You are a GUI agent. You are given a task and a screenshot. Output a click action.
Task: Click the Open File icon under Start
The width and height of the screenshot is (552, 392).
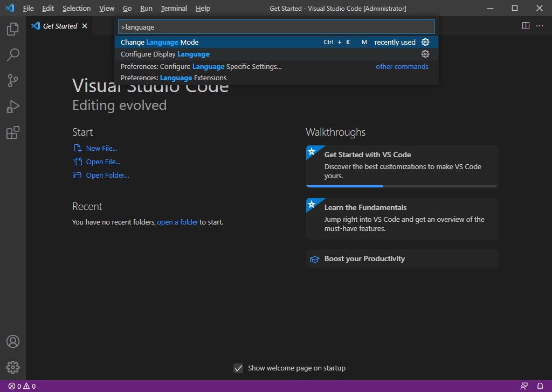coord(78,162)
